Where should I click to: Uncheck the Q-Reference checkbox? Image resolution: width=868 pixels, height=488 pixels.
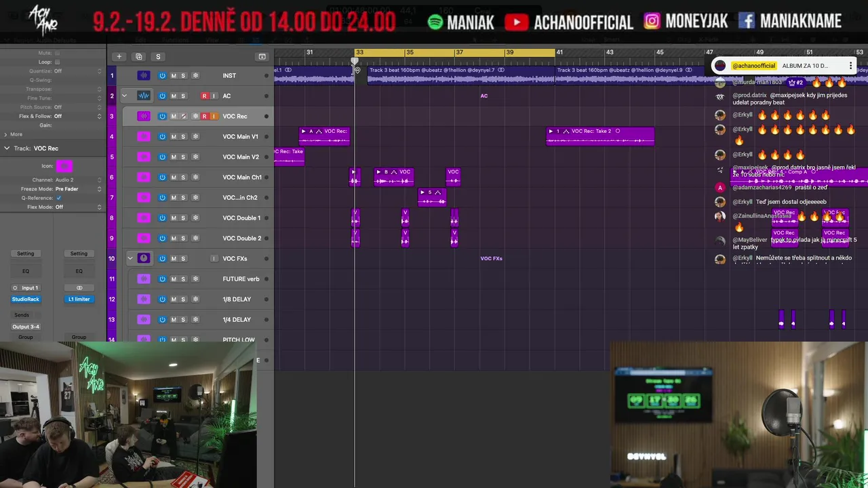(x=58, y=198)
